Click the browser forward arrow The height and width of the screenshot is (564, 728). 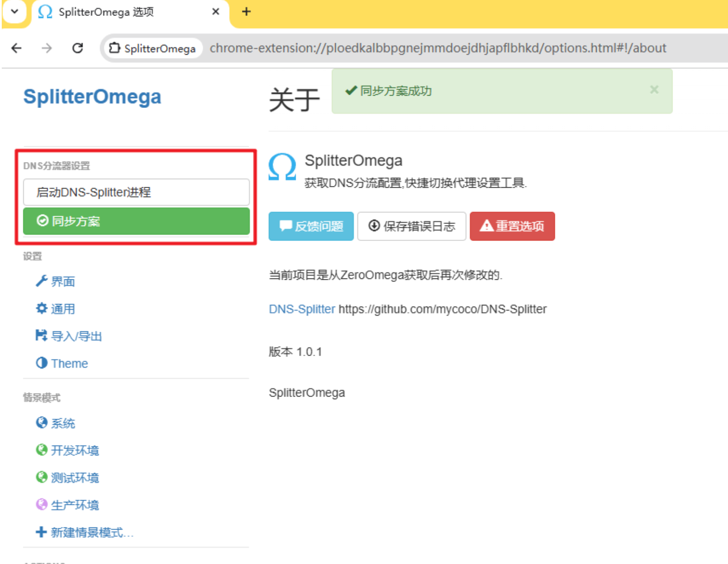point(47,48)
